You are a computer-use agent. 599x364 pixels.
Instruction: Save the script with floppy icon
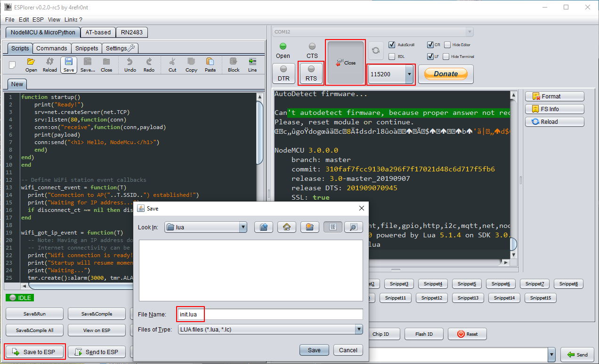[69, 65]
